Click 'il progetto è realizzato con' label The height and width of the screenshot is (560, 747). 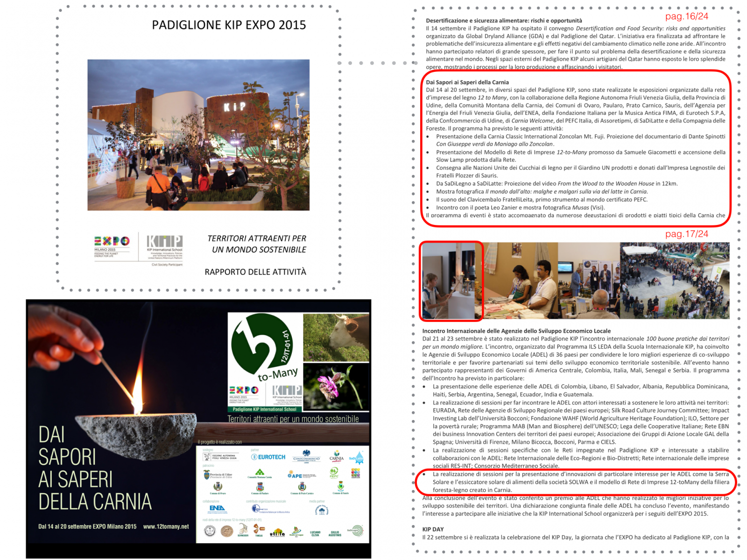(220, 442)
